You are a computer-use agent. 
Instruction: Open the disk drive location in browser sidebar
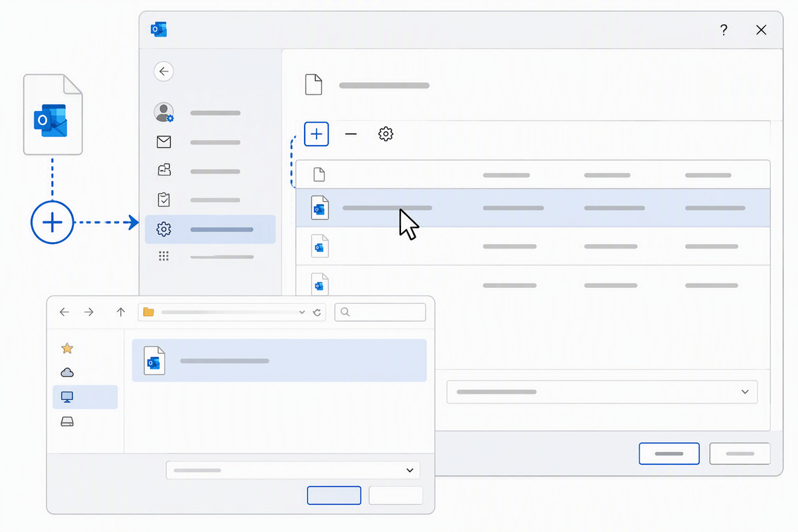coord(67,422)
